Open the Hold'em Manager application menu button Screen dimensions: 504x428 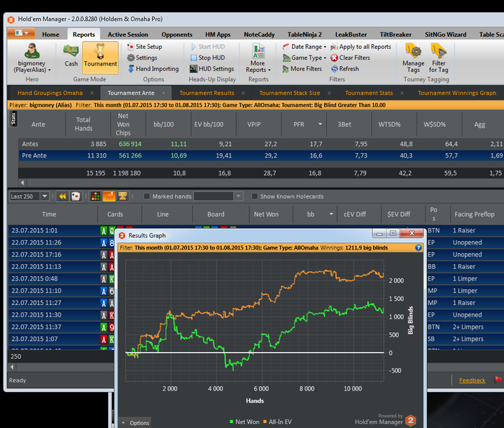[x=22, y=33]
